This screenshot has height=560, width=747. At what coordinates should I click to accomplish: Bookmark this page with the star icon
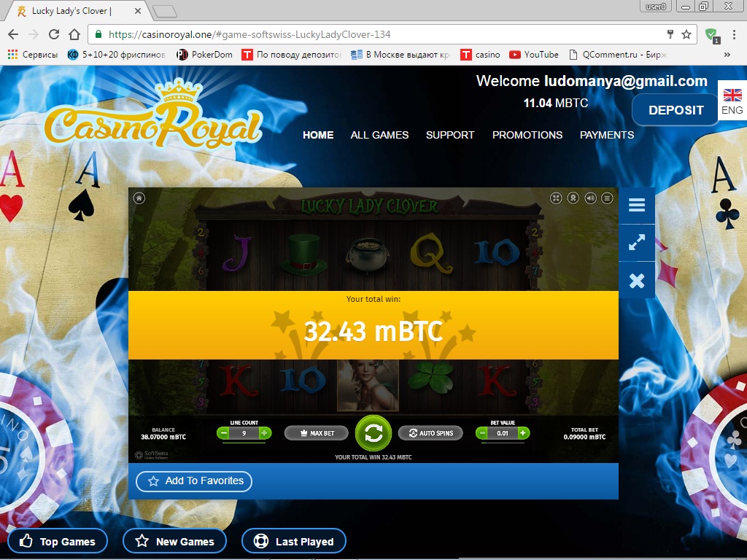click(x=686, y=34)
